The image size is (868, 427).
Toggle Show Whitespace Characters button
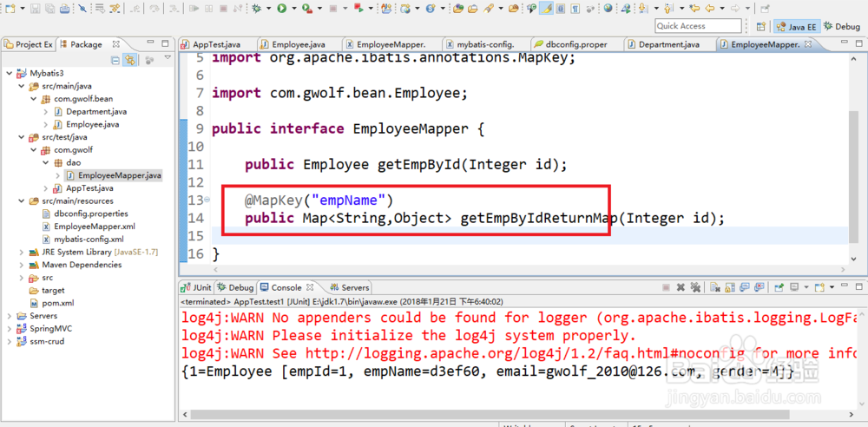tap(575, 9)
